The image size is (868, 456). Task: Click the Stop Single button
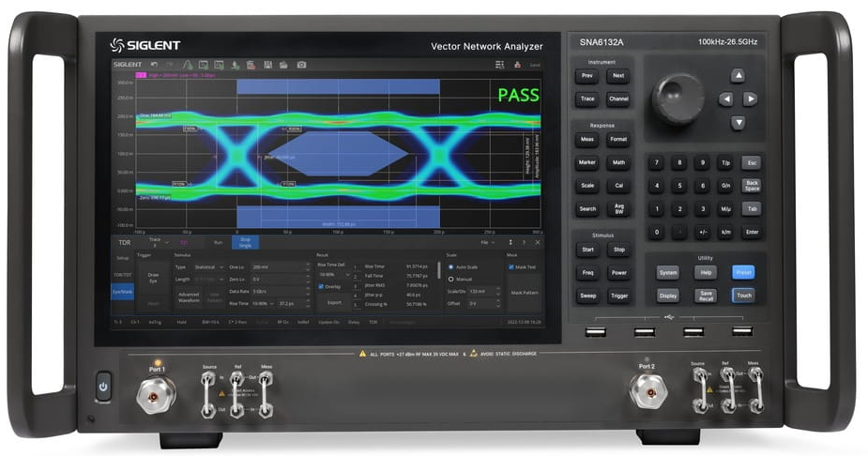(x=245, y=242)
